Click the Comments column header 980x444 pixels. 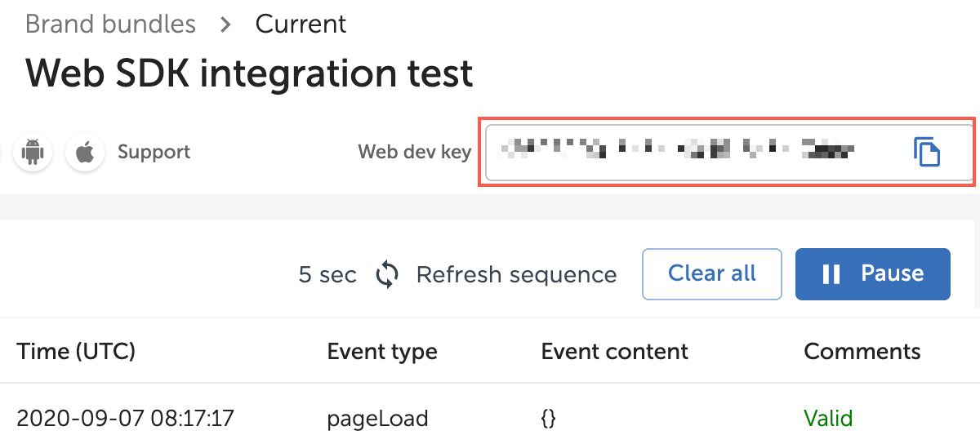tap(862, 352)
